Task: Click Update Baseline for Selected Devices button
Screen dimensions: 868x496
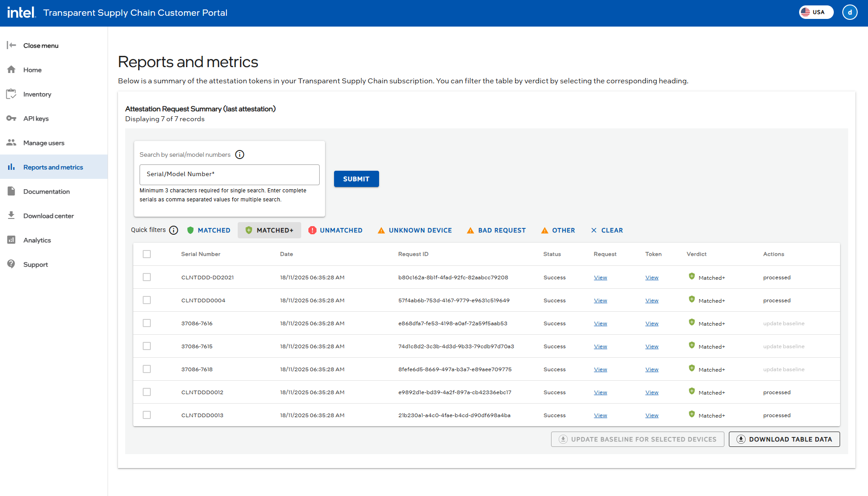Action: pyautogui.click(x=637, y=439)
